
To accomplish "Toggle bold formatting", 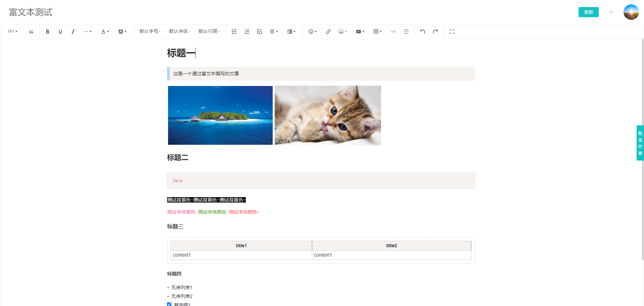I will click(48, 32).
